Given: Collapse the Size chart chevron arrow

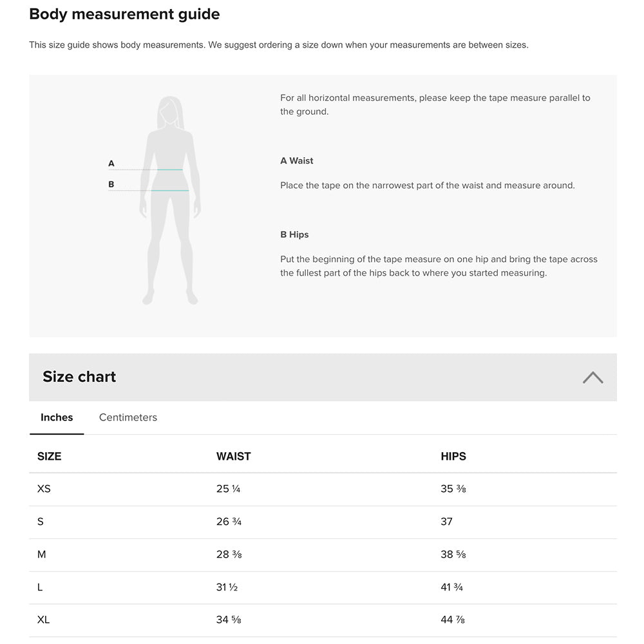Looking at the screenshot, I should [592, 377].
